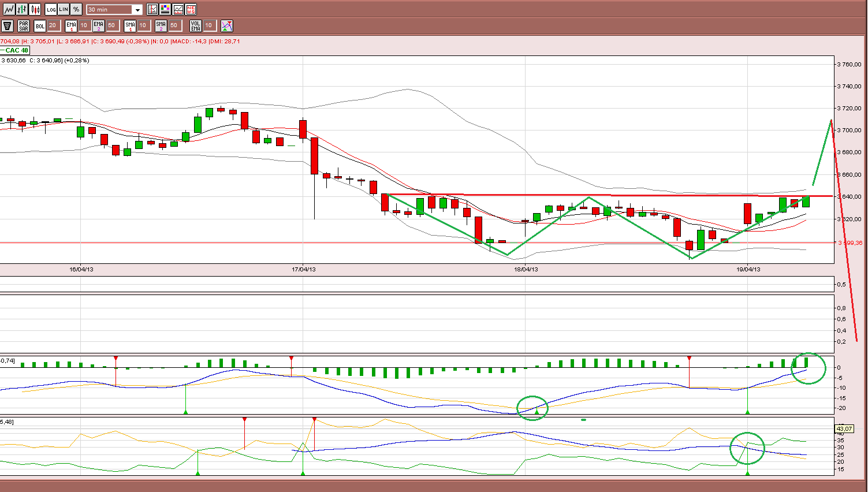
Task: Toggle the SMA 2 moving average
Action: (161, 26)
